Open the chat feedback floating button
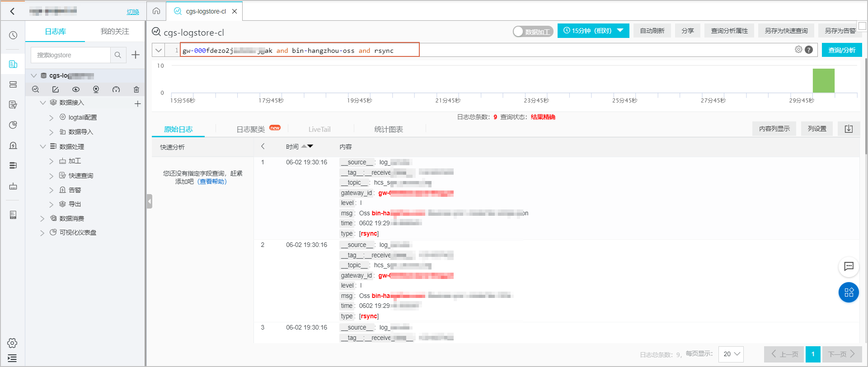The width and height of the screenshot is (868, 367). [849, 266]
